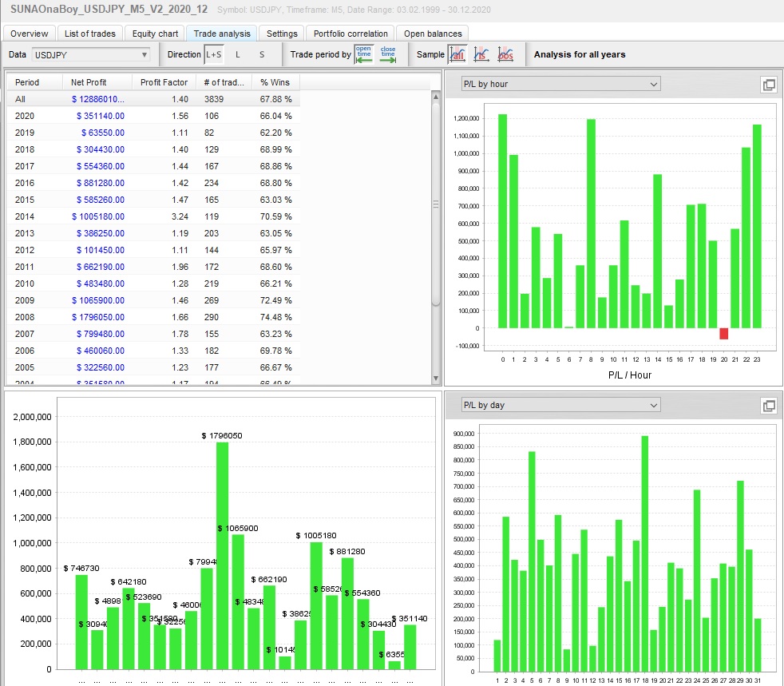This screenshot has height=686, width=784.
Task: Set trade period by close time
Action: [388, 54]
